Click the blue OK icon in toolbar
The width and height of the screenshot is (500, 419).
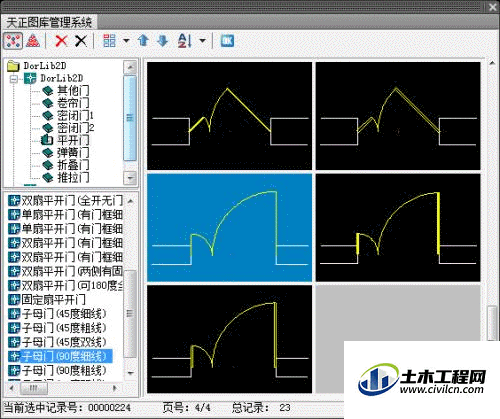tap(227, 41)
